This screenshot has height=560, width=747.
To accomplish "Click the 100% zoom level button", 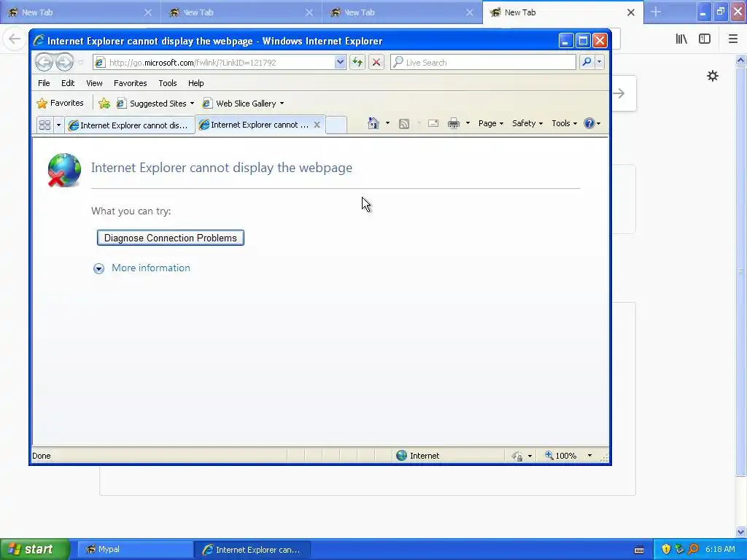I will 561,456.
